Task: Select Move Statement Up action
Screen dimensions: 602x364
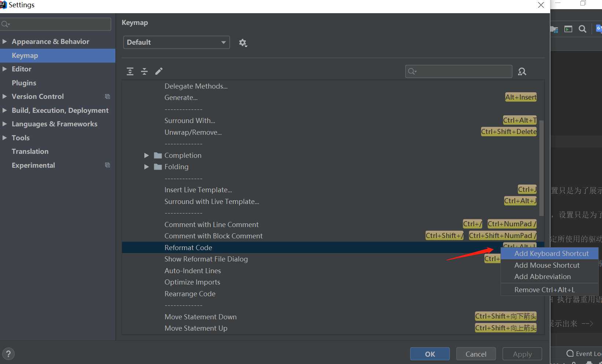Action: pyautogui.click(x=196, y=328)
